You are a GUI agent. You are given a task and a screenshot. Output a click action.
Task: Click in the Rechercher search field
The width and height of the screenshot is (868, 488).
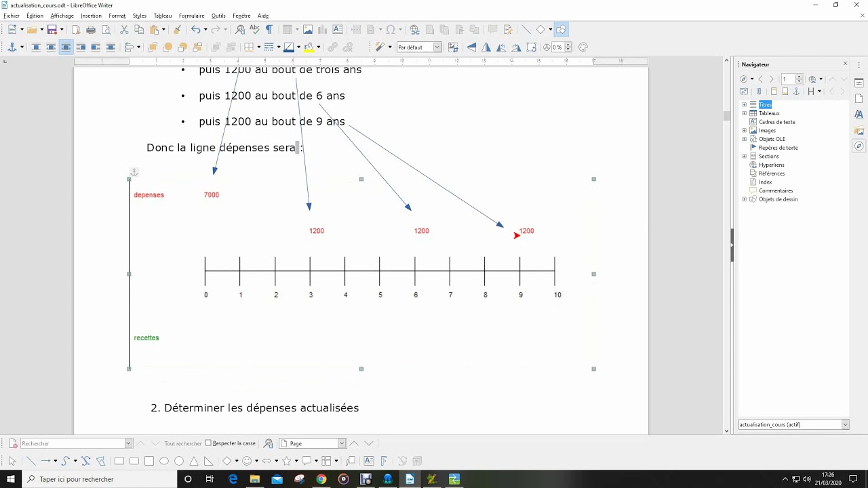(x=72, y=443)
